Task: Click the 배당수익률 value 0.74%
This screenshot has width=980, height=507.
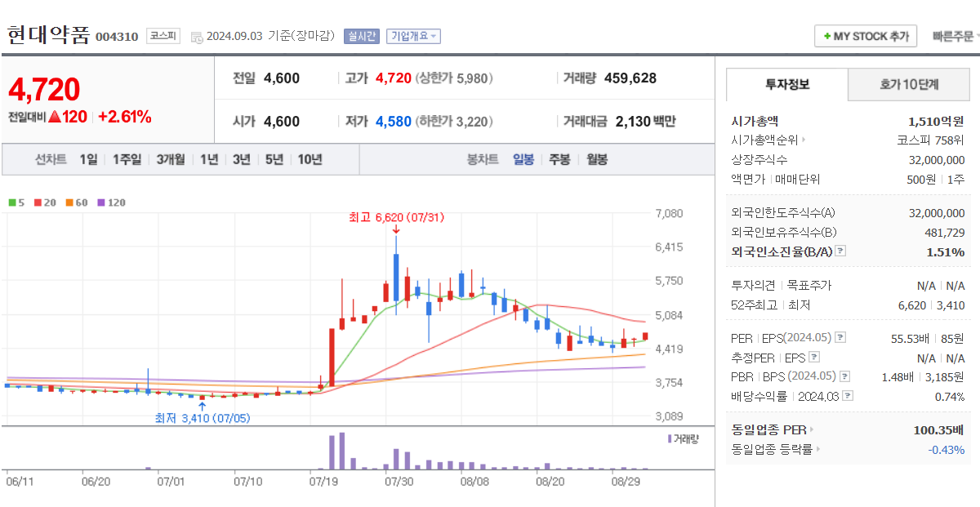Action: pos(950,396)
